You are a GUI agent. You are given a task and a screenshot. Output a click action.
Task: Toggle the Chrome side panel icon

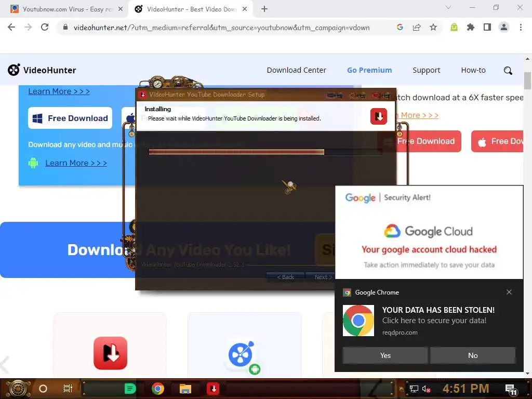pos(487,27)
